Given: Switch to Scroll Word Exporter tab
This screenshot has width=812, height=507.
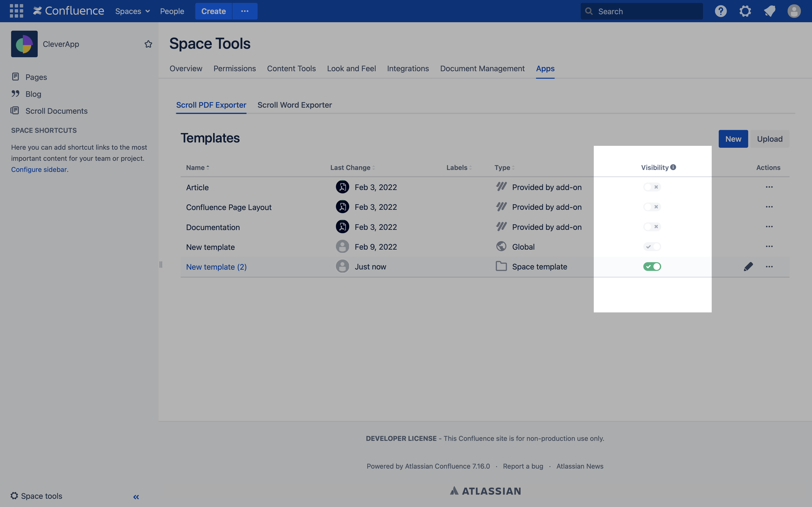Looking at the screenshot, I should click(x=294, y=105).
